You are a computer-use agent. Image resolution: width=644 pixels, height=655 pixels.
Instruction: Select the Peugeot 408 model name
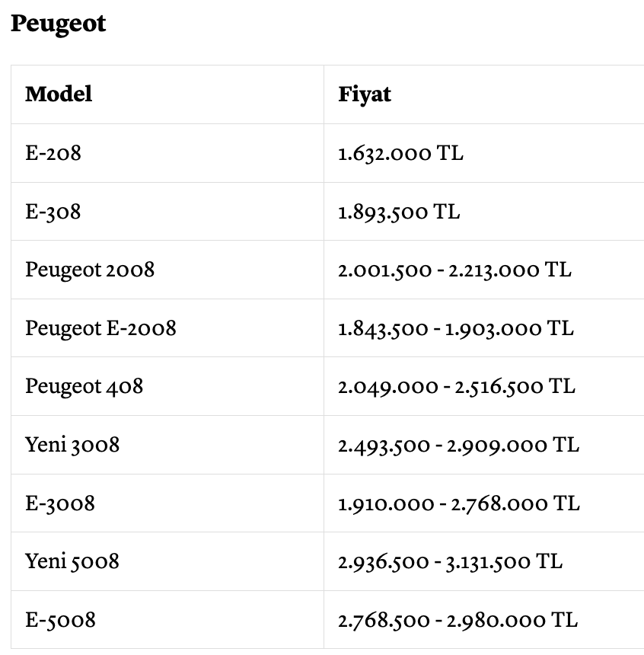click(84, 386)
